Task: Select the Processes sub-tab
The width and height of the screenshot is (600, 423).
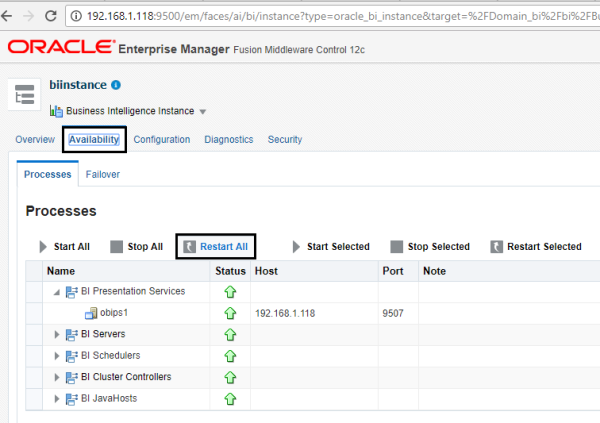Action: click(x=47, y=174)
